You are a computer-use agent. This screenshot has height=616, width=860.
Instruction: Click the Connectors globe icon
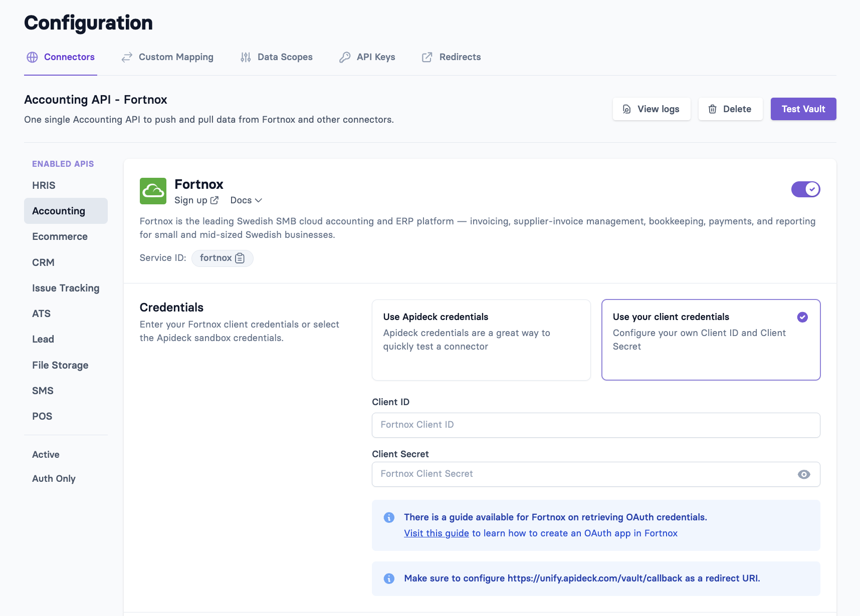[33, 57]
